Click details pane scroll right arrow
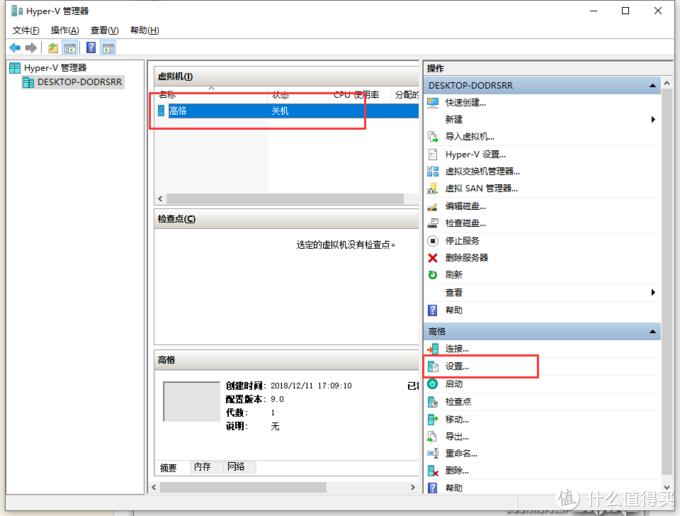The height and width of the screenshot is (516, 680). [412, 487]
